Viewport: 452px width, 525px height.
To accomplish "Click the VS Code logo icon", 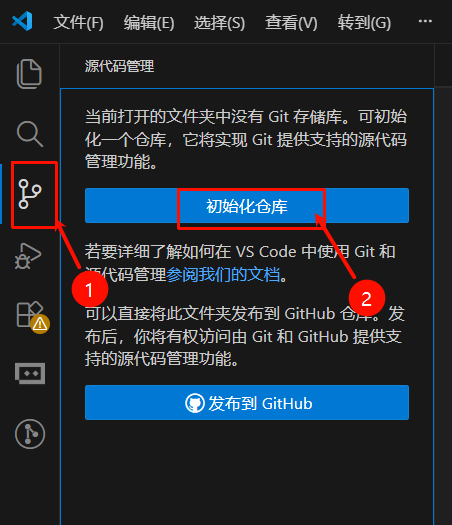I will [22, 21].
